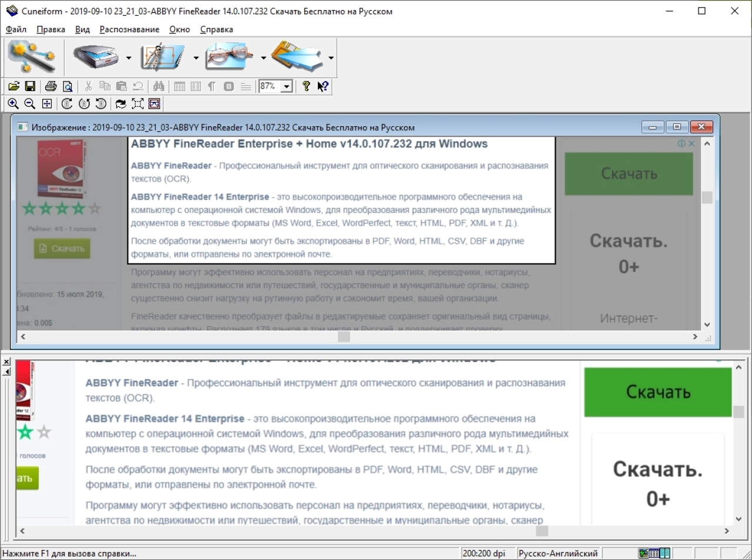The height and width of the screenshot is (560, 752).
Task: Click scroll-right arrow in lower pane
Action: [x=727, y=531]
